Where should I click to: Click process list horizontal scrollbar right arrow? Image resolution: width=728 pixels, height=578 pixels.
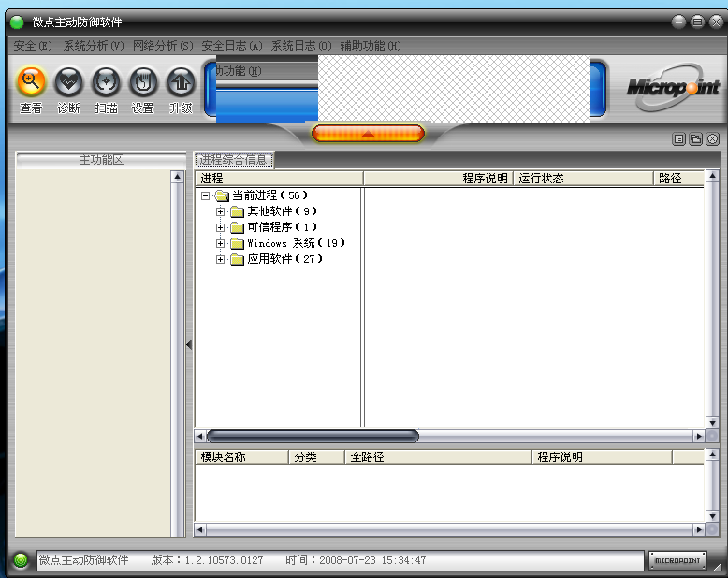tap(699, 436)
